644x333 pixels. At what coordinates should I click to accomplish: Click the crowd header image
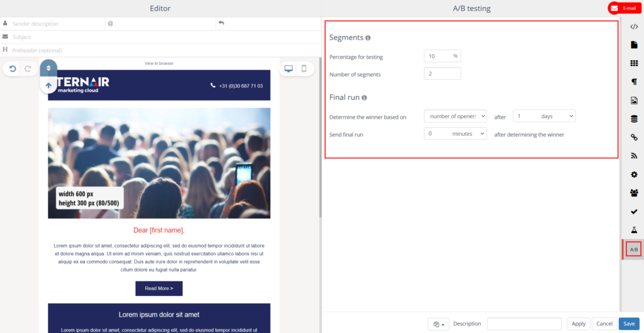click(x=159, y=163)
